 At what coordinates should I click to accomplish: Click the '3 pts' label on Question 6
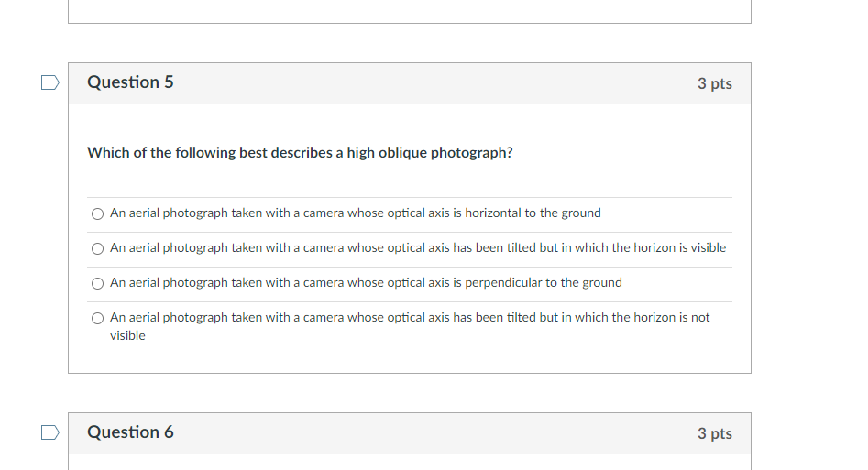(714, 433)
